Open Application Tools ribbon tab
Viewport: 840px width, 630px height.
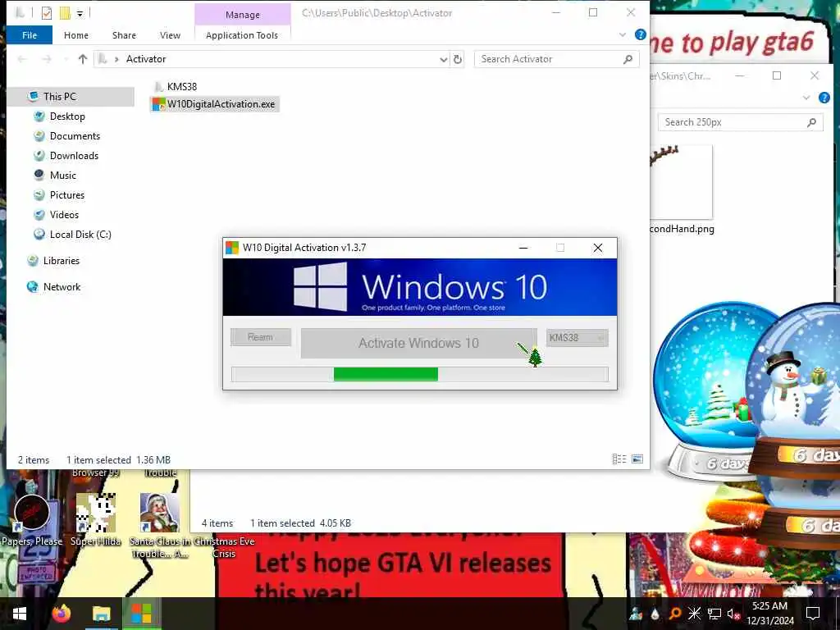(242, 35)
